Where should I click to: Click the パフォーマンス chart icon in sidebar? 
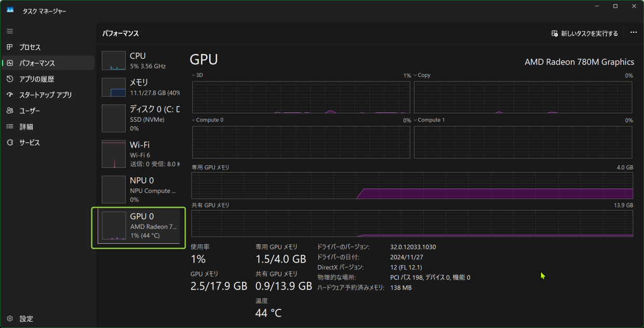pos(10,63)
